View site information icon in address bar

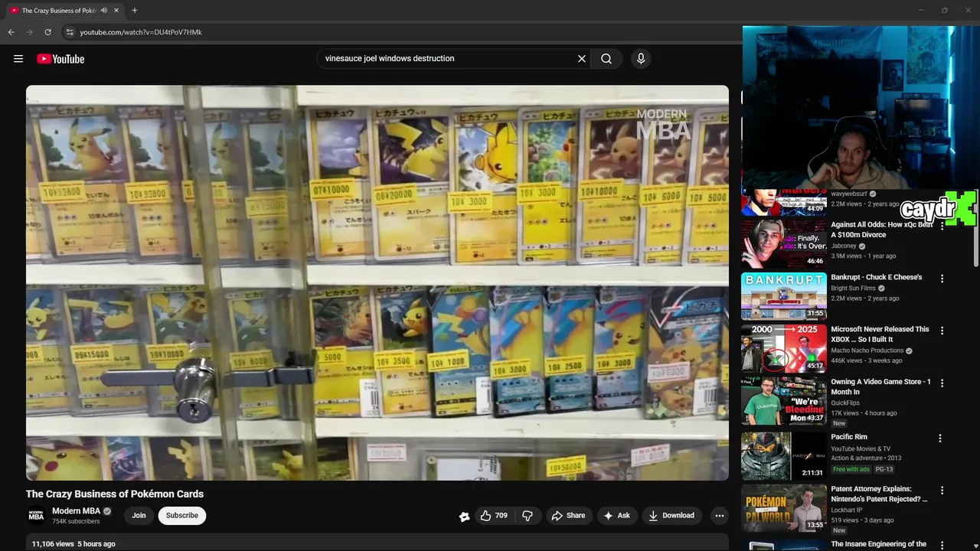pyautogui.click(x=69, y=32)
